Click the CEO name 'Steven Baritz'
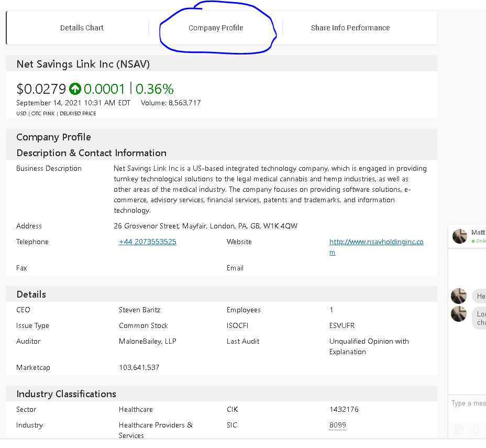Screen dimensions: 486x448 click(x=139, y=310)
